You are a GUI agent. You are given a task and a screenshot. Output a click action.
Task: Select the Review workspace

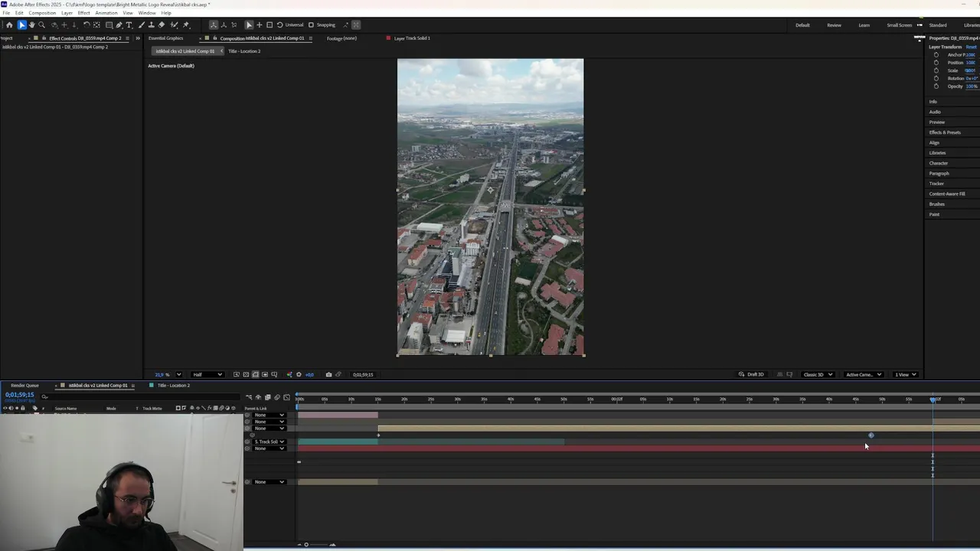coord(834,25)
